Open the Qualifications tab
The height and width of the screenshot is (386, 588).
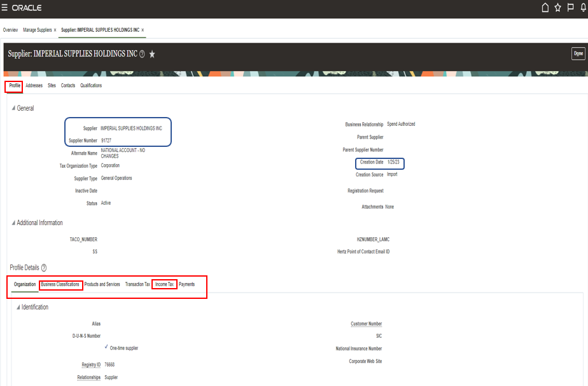[x=91, y=85]
